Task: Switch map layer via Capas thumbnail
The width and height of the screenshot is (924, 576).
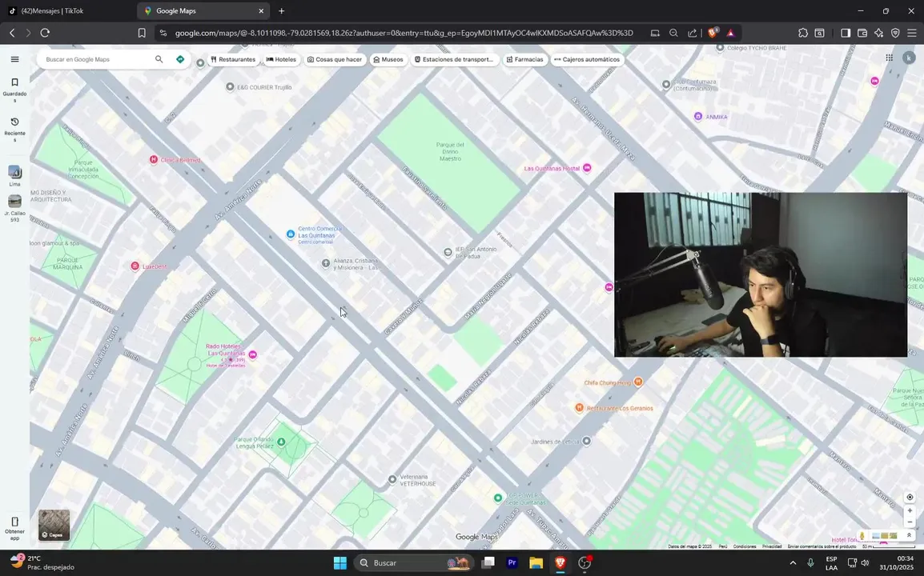Action: click(54, 525)
